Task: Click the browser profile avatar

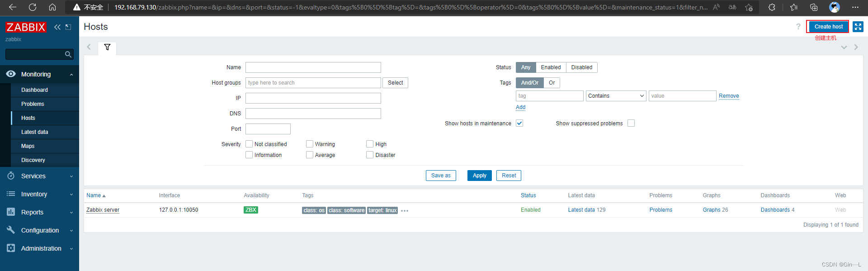Action: tap(835, 7)
